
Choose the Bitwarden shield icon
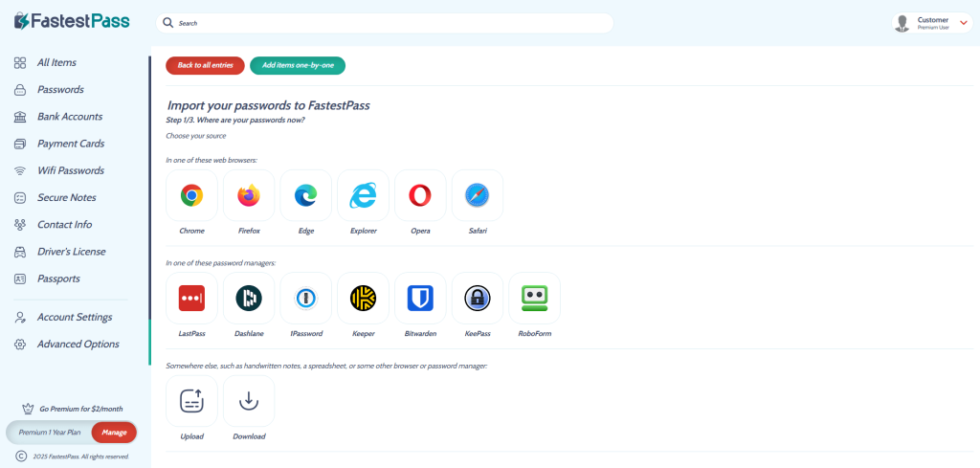[x=421, y=298]
